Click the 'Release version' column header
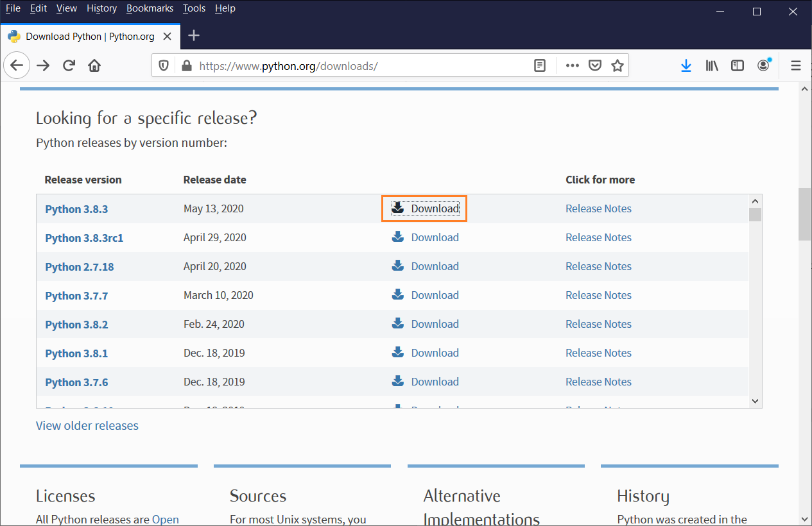This screenshot has height=526, width=812. [x=83, y=180]
